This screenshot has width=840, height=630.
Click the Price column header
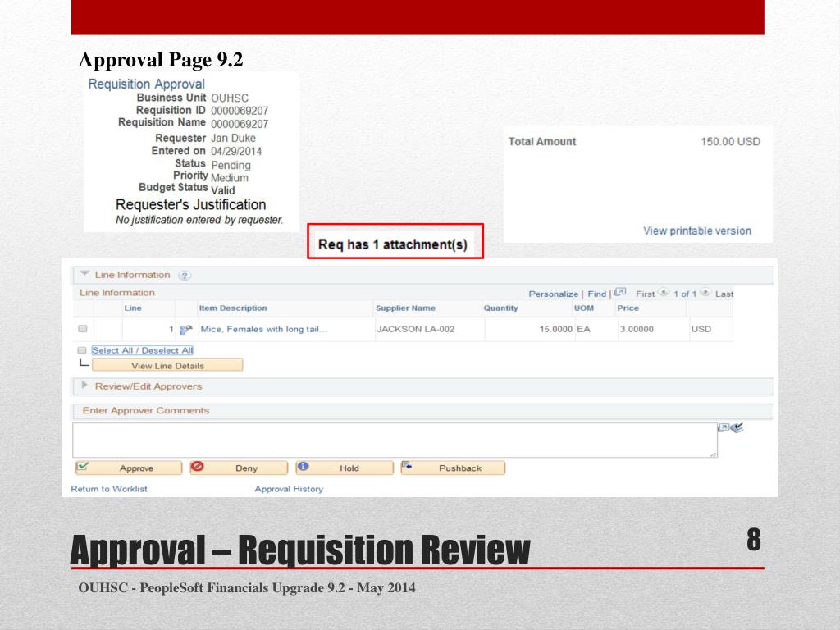(x=628, y=308)
